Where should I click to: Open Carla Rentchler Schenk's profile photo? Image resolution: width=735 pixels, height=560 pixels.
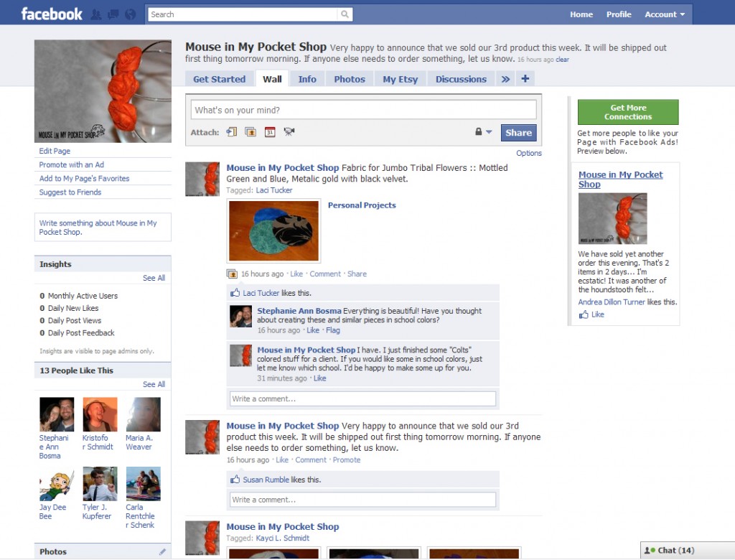pyautogui.click(x=144, y=484)
